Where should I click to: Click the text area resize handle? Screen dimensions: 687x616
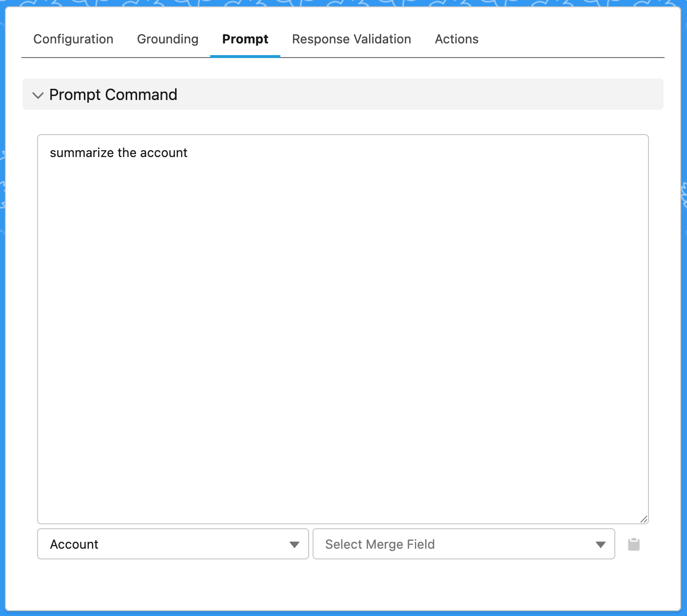click(x=644, y=519)
